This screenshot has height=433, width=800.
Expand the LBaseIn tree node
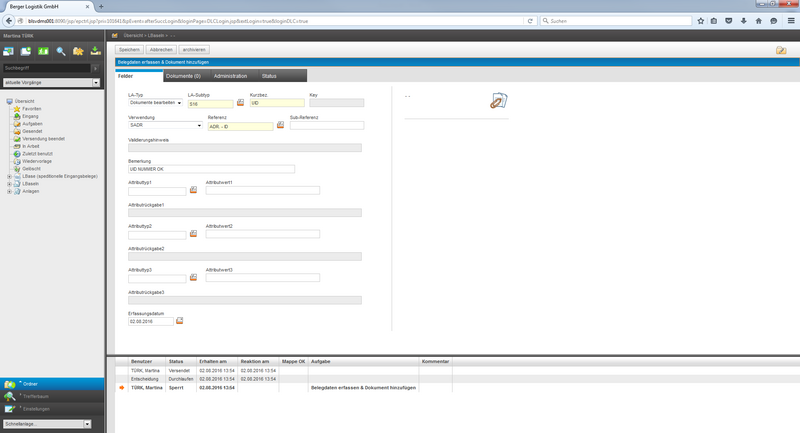pos(9,184)
